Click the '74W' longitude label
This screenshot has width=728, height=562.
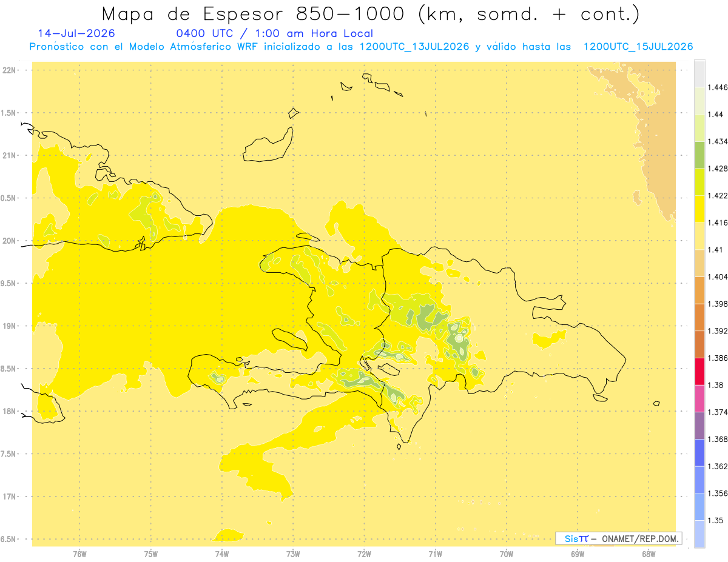[x=222, y=554]
